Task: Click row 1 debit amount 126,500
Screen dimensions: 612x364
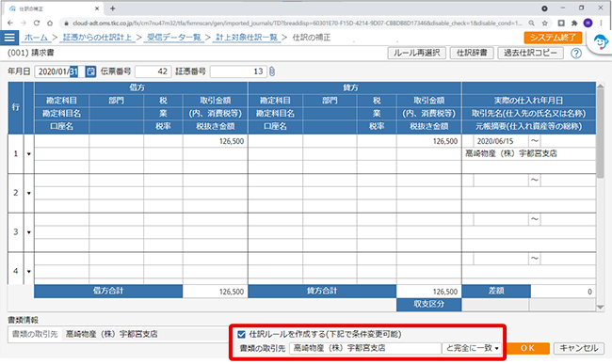Action: point(215,141)
